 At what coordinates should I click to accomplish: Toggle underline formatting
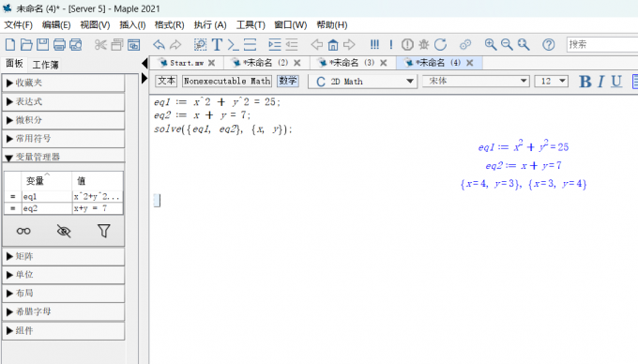coord(616,82)
